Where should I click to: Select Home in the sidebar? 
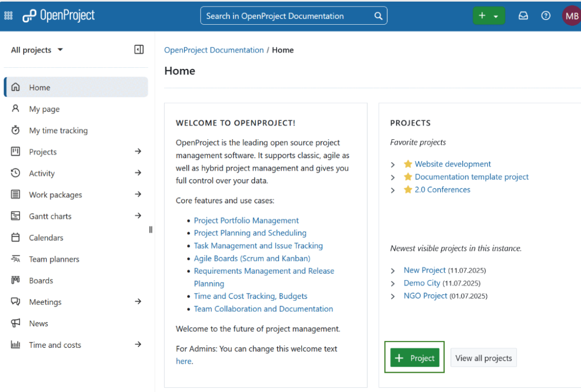click(x=76, y=87)
